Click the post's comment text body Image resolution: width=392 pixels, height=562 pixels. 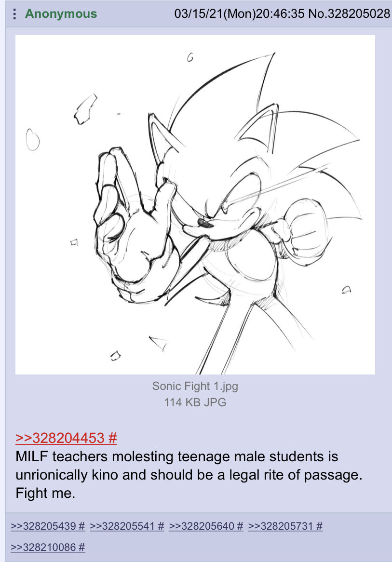189,475
